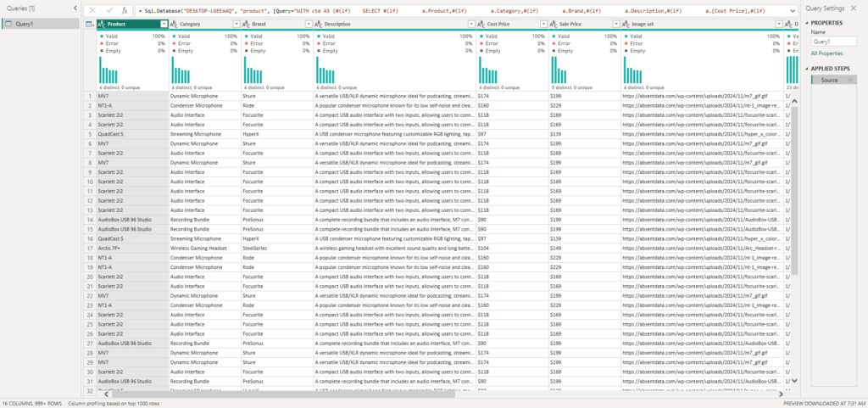
Task: Select row number 14
Action: (x=90, y=220)
